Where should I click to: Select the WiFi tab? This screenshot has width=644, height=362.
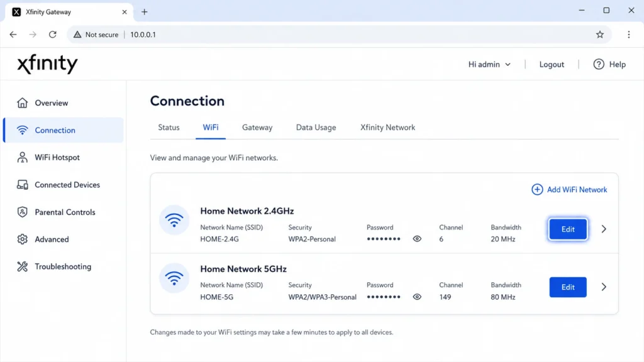[x=210, y=127]
